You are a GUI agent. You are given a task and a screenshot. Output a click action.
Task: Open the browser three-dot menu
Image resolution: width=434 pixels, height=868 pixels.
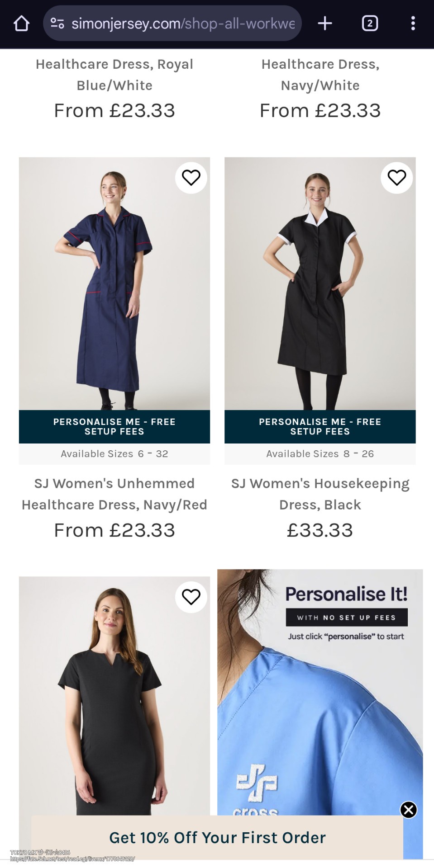413,24
